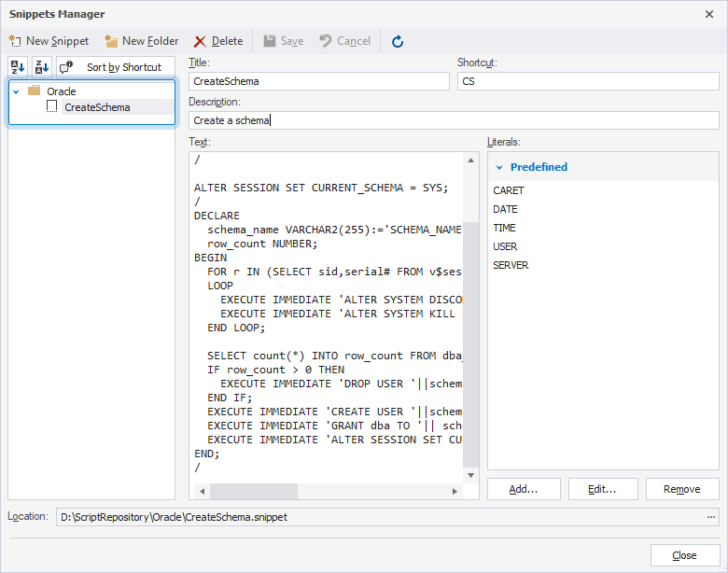Image resolution: width=728 pixels, height=573 pixels.
Task: Sort snippets descending Z to A
Action: click(x=42, y=67)
